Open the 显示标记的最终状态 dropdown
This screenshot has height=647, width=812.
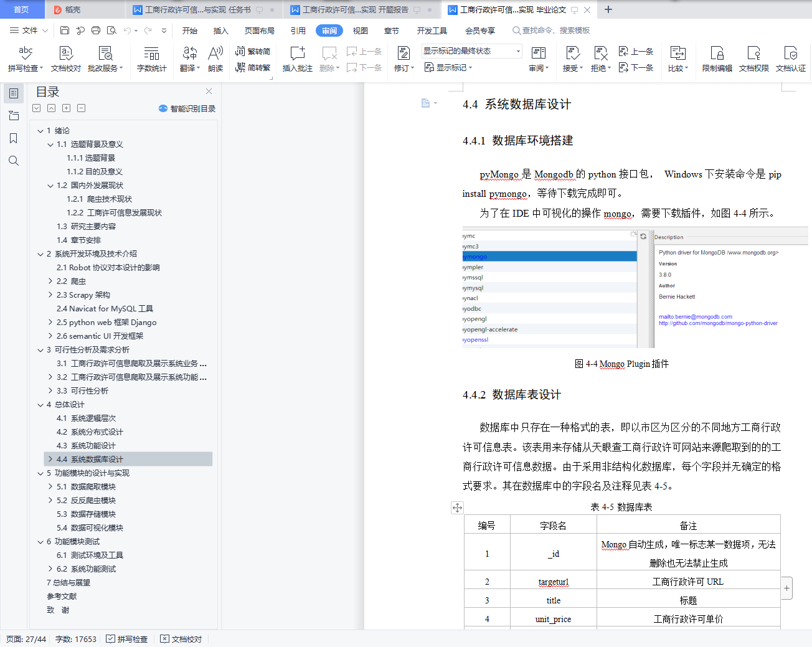[472, 51]
